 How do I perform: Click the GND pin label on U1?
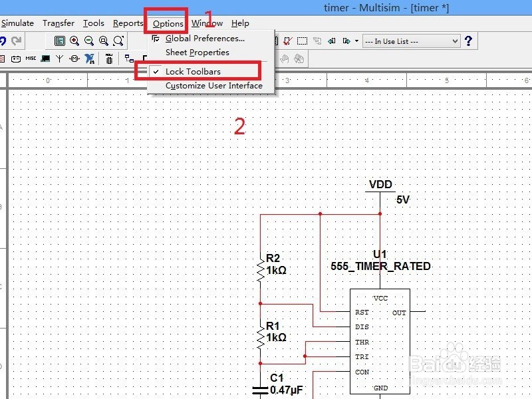(380, 388)
